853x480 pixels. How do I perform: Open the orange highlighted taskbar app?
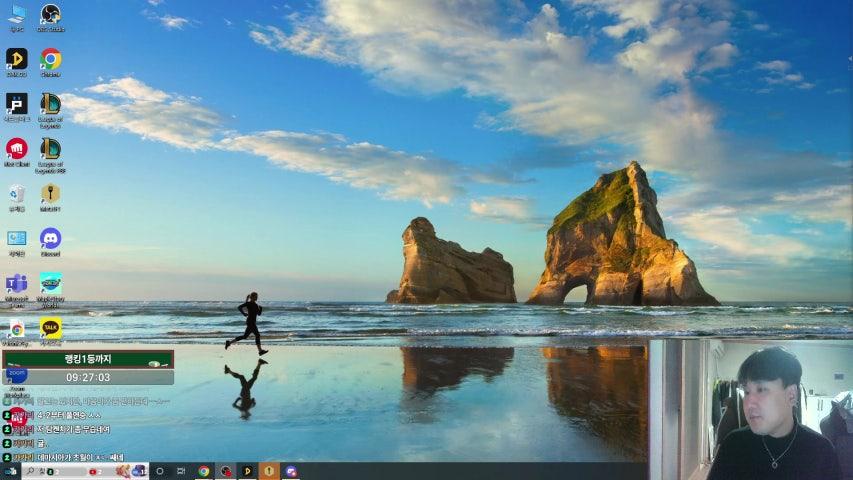coord(269,471)
